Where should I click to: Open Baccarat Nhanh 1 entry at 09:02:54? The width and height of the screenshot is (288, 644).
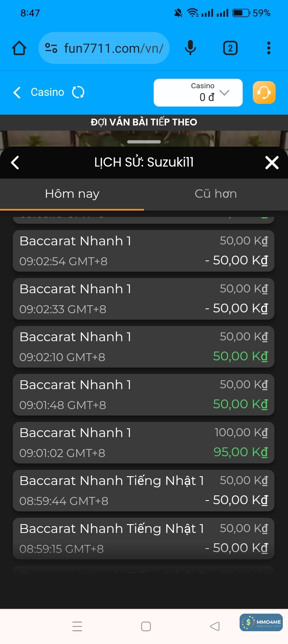point(144,251)
